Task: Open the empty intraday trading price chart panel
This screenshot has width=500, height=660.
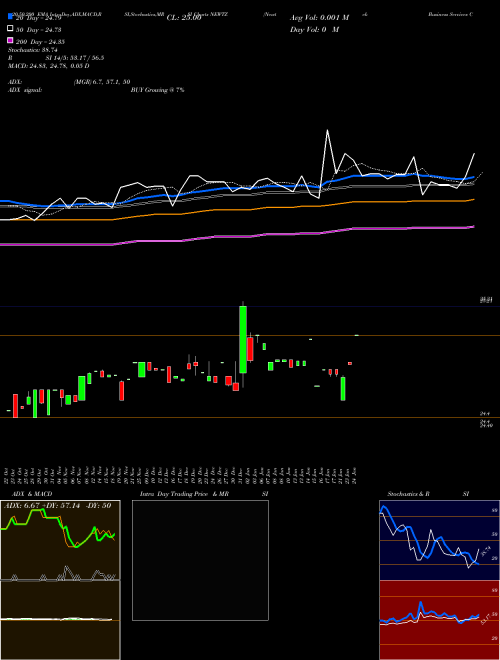Action: coord(200,560)
